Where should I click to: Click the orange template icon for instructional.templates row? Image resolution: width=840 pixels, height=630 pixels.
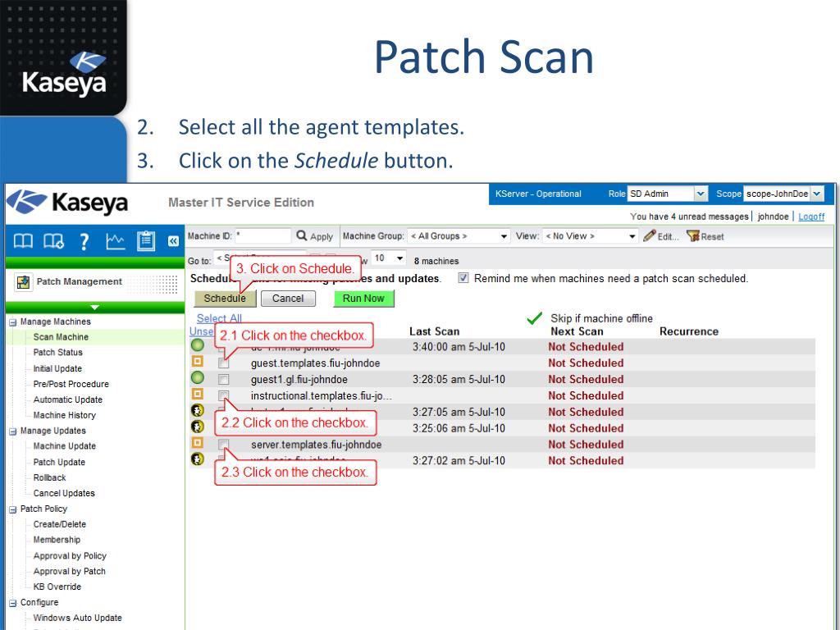click(x=198, y=394)
